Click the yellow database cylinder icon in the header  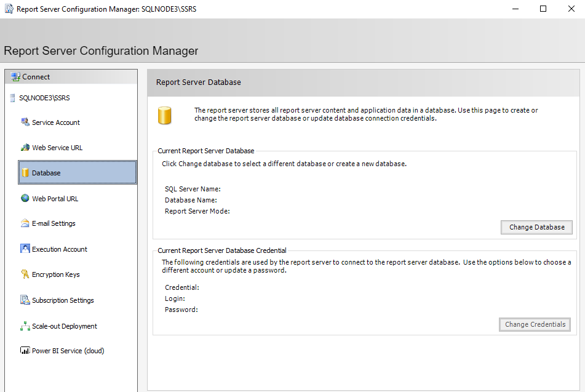(x=164, y=115)
